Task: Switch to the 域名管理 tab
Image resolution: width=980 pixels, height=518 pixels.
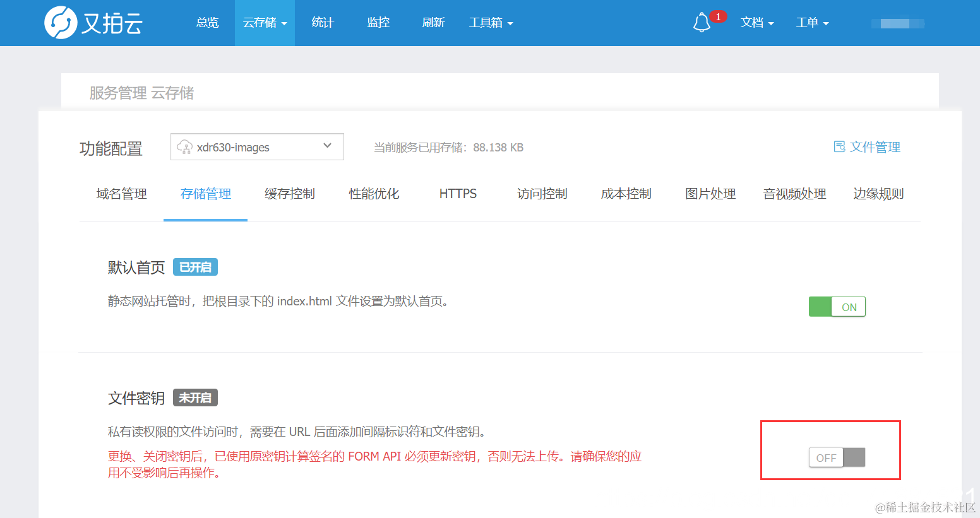Action: tap(121, 194)
